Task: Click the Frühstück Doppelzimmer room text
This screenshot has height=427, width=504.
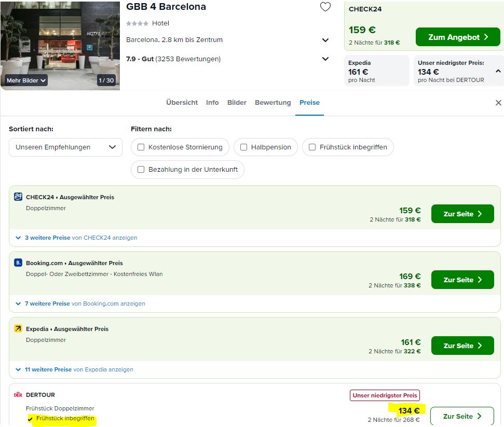Action: click(60, 408)
